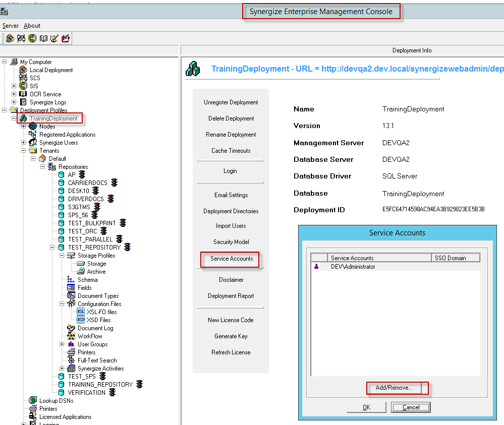Open Full-Text Search icon in tree
Viewport: 504px width, 425px height.
[71, 360]
